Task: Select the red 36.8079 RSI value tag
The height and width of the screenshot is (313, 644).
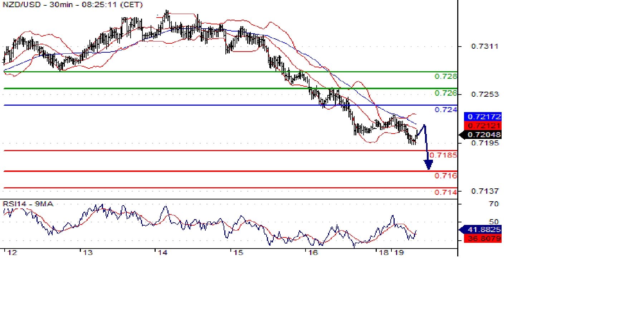Action: pos(483,239)
